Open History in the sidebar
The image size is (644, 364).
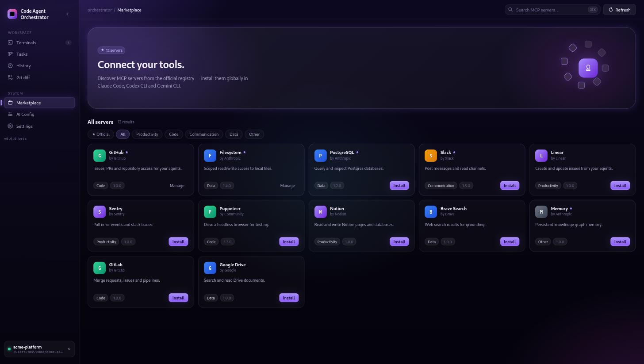coord(39,65)
